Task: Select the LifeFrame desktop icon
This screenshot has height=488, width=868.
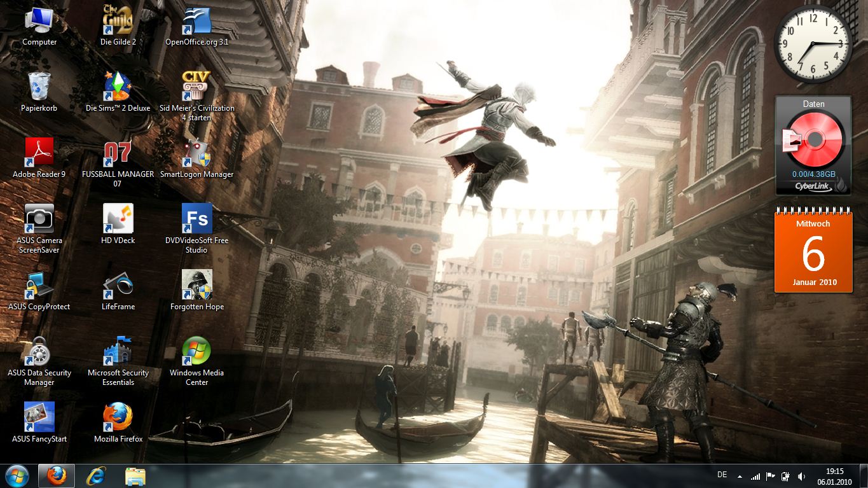Action: (x=118, y=291)
